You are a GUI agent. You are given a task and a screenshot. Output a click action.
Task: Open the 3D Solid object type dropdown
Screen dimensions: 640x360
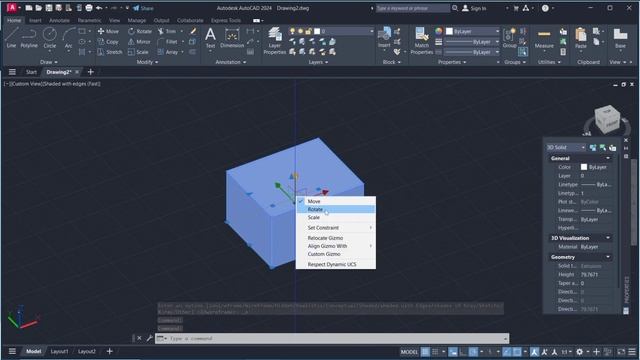(x=566, y=147)
